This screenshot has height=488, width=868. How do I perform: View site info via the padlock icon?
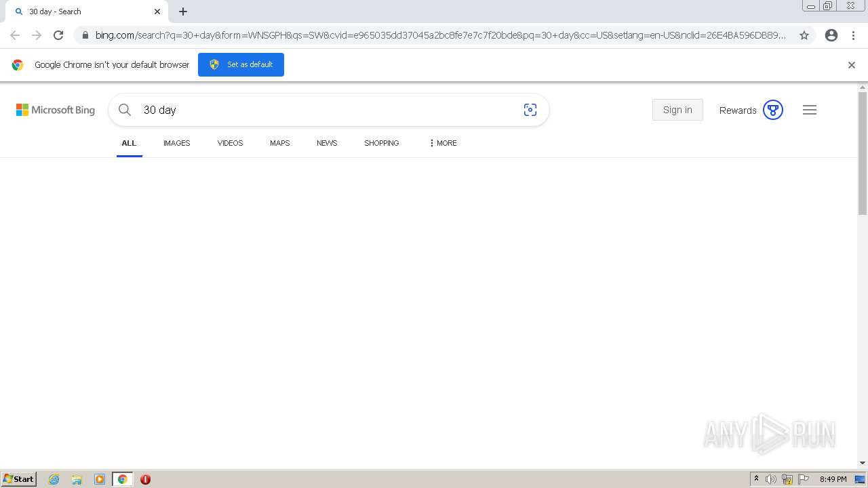pyautogui.click(x=85, y=35)
